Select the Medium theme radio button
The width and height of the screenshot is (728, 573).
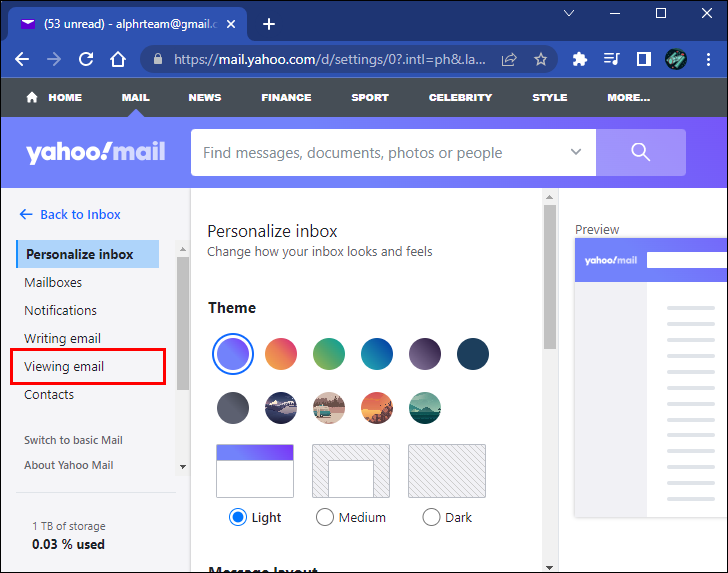324,517
